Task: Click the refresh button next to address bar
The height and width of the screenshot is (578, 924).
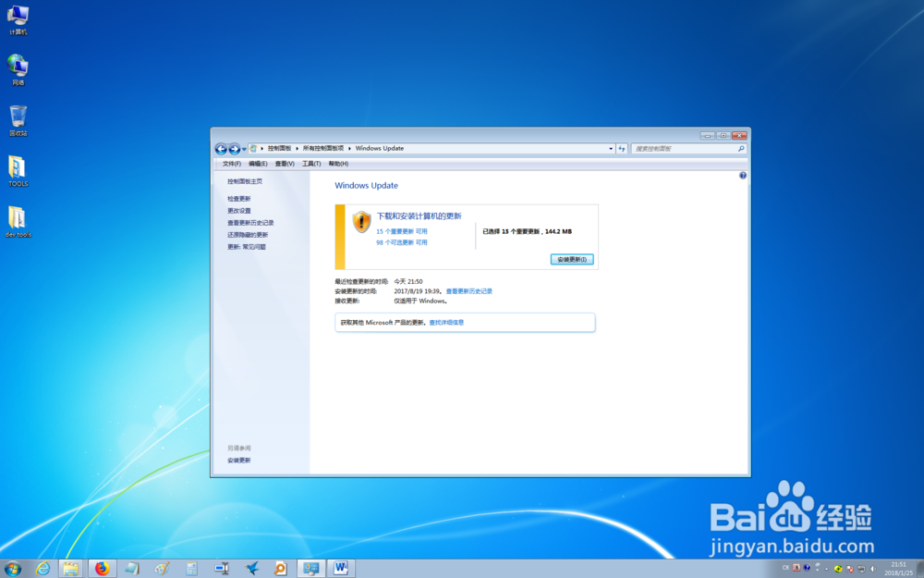Action: coord(622,149)
